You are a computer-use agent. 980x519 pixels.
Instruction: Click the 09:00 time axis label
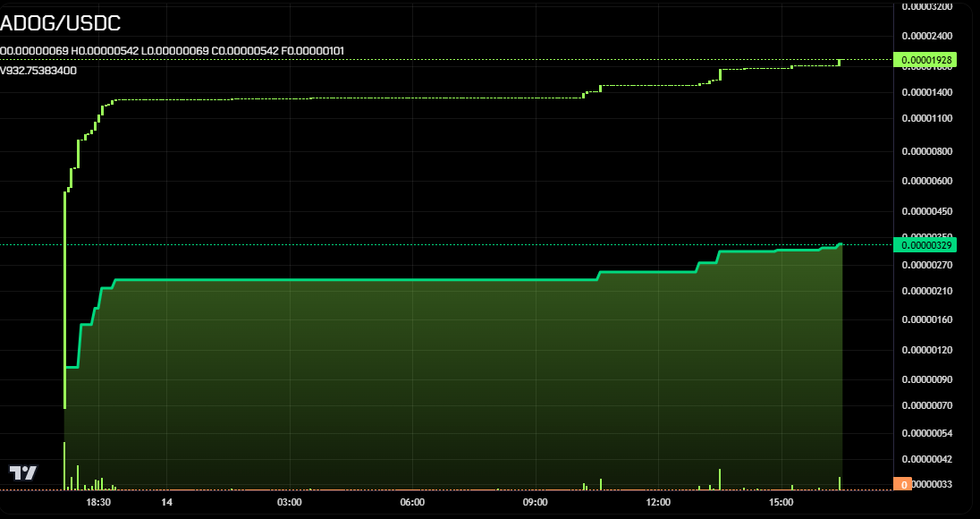[x=536, y=502]
